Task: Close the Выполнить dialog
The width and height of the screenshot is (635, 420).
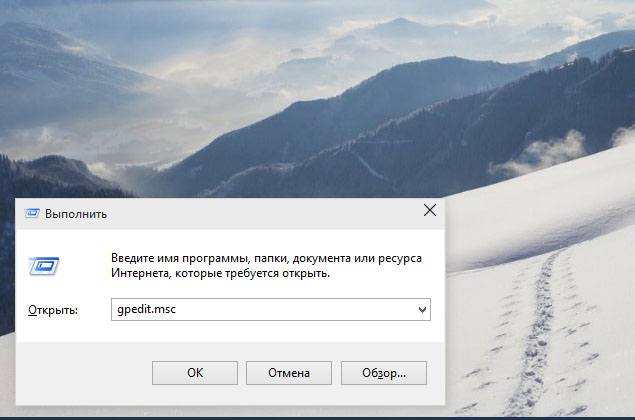Action: [430, 210]
